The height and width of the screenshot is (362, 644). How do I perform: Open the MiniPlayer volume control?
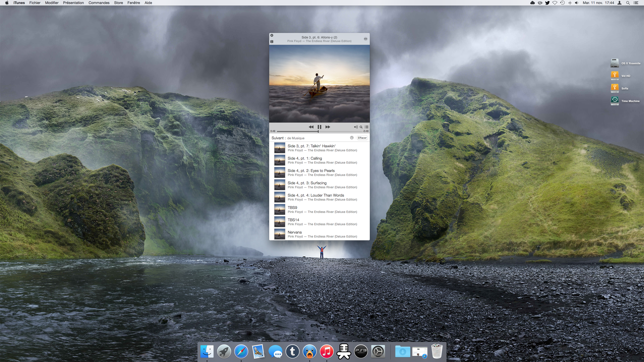point(356,127)
